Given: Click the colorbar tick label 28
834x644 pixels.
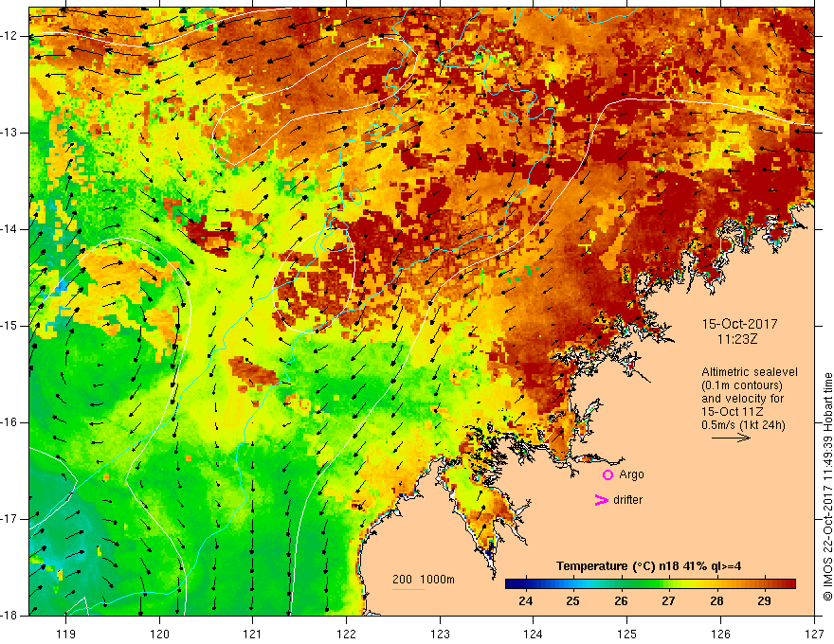Looking at the screenshot, I should pyautogui.click(x=716, y=601).
